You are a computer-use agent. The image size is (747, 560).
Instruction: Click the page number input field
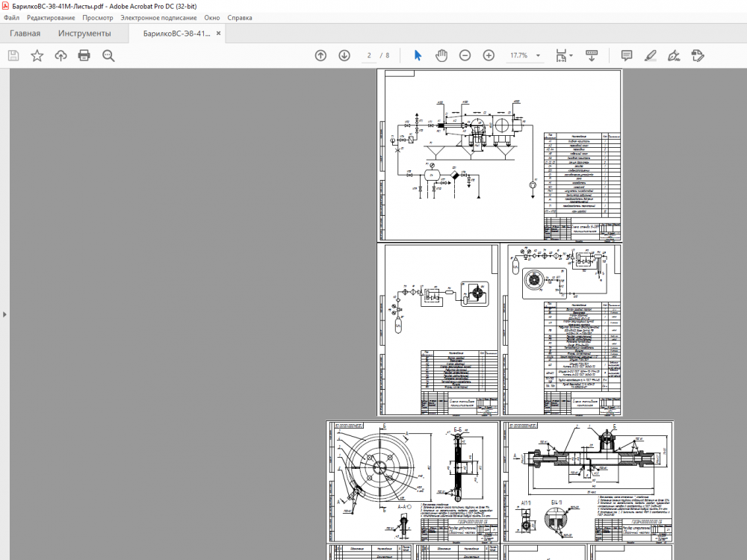coord(369,55)
